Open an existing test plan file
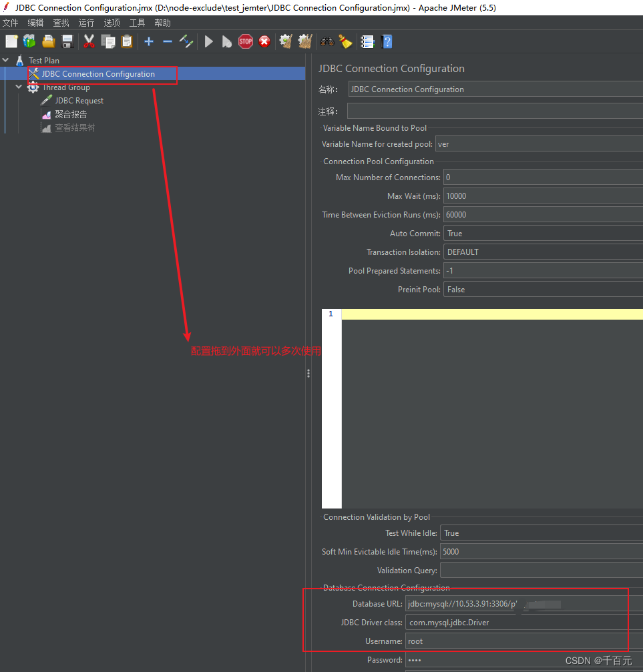Screen dimensions: 643x672 48,41
